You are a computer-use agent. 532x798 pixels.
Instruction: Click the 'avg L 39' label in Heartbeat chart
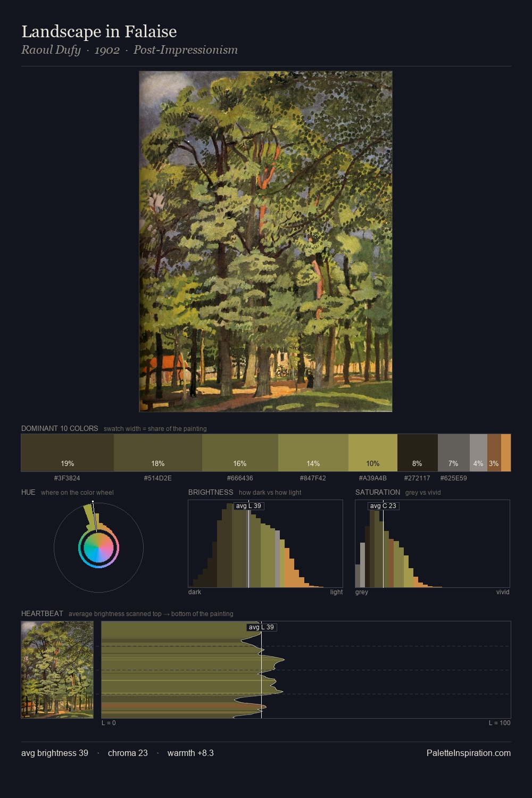pos(261,627)
